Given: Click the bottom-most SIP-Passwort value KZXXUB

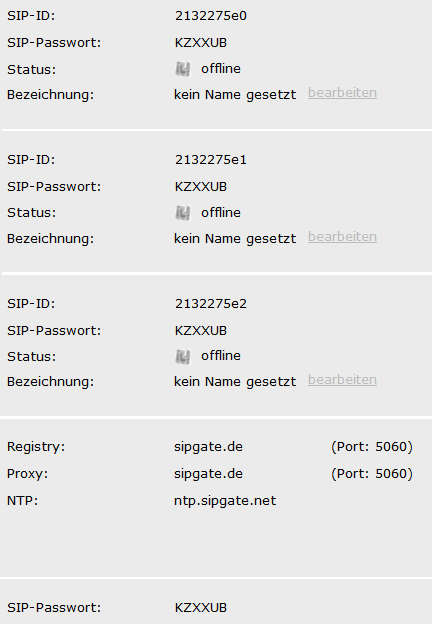Looking at the screenshot, I should click(201, 608).
